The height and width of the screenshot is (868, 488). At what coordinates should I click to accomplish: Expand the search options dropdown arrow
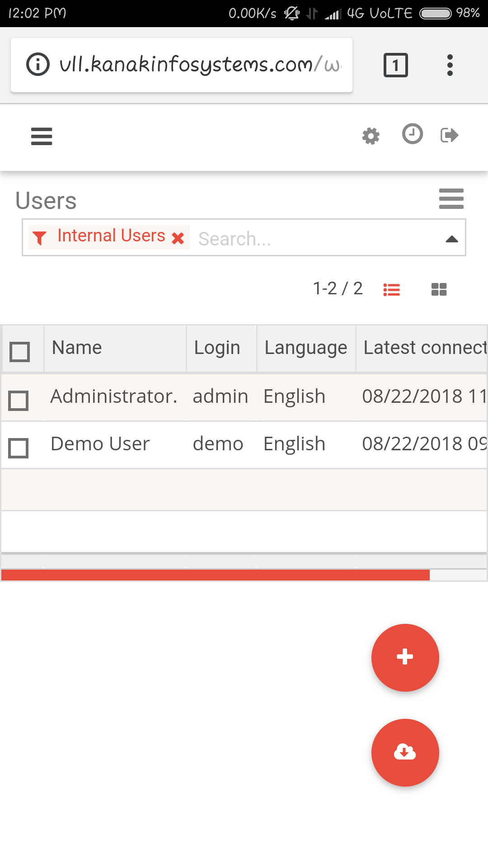point(452,239)
